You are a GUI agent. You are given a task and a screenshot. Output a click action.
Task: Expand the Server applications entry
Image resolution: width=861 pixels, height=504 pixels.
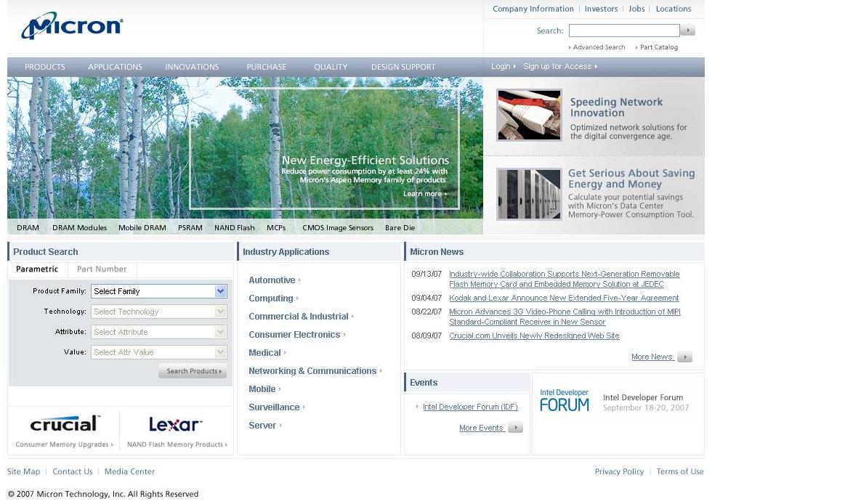coord(265,425)
